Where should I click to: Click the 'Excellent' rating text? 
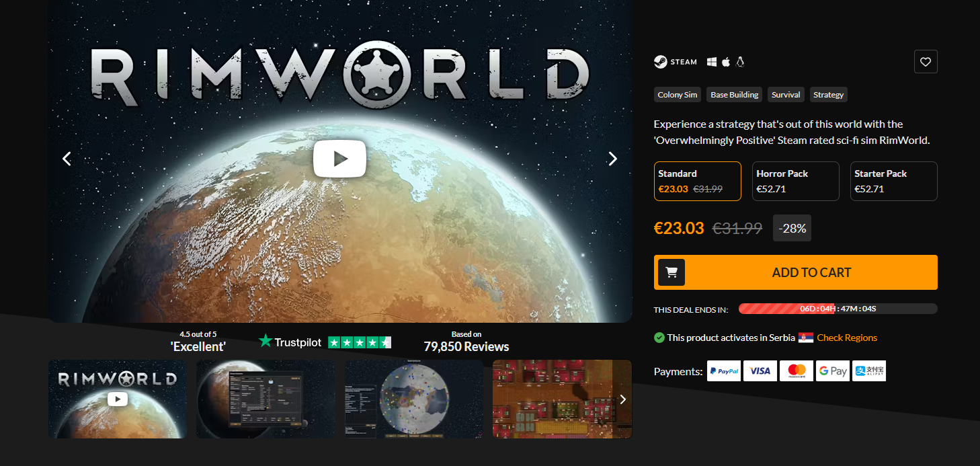pyautogui.click(x=198, y=347)
